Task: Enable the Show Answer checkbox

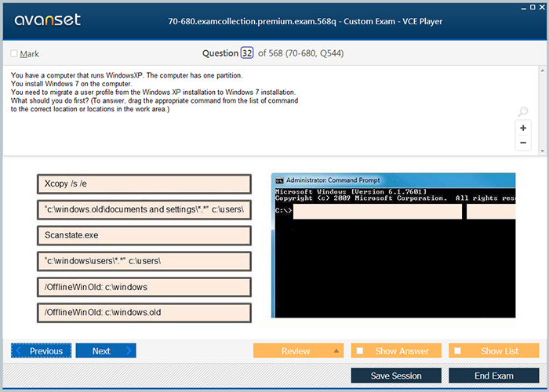Action: point(359,350)
